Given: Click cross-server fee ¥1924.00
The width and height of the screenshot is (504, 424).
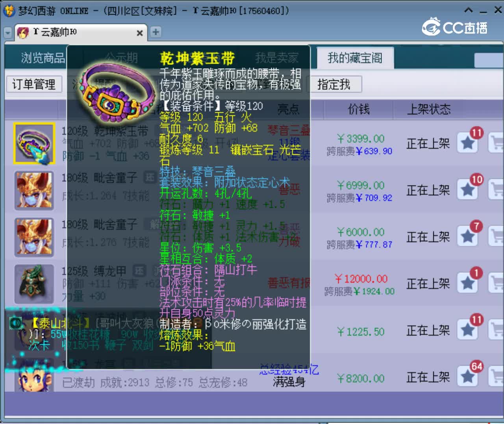Looking at the screenshot, I should coord(373,291).
